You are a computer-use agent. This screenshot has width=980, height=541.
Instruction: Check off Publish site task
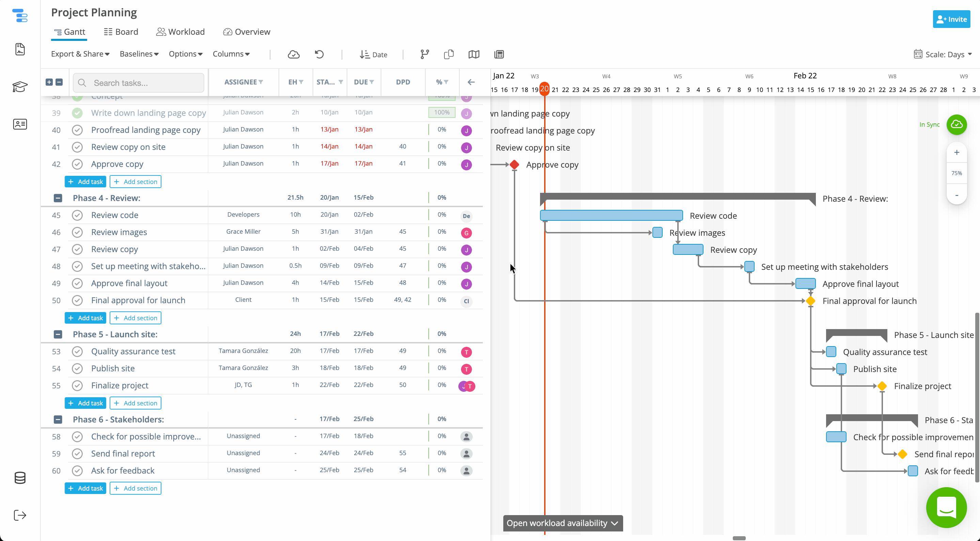click(x=77, y=369)
